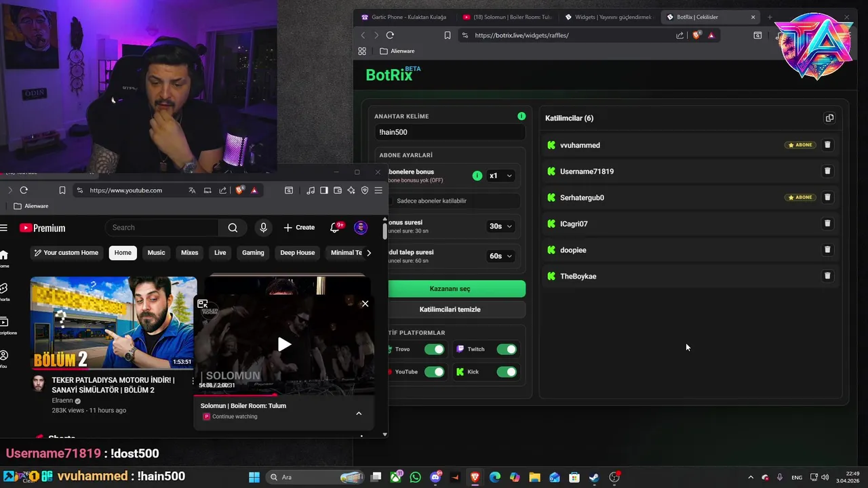Image resolution: width=868 pixels, height=488 pixels.
Task: Switch to Solomun Boiler Room tab
Action: point(507,17)
